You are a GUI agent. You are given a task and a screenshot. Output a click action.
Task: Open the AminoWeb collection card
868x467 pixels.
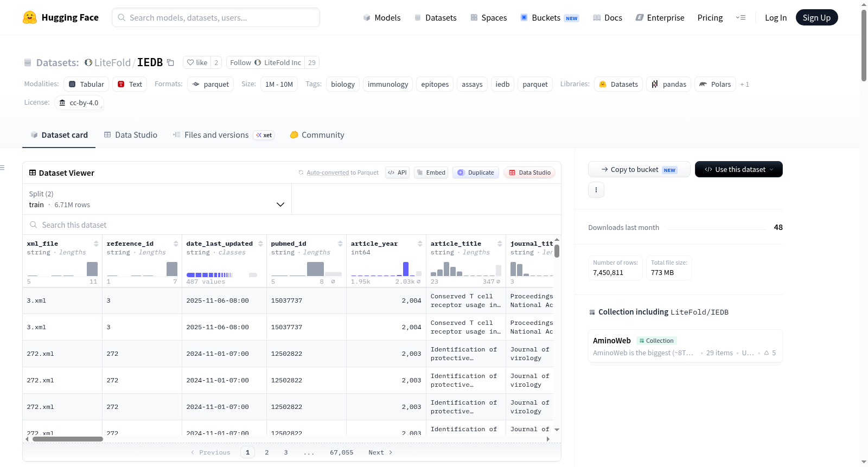tap(685, 347)
